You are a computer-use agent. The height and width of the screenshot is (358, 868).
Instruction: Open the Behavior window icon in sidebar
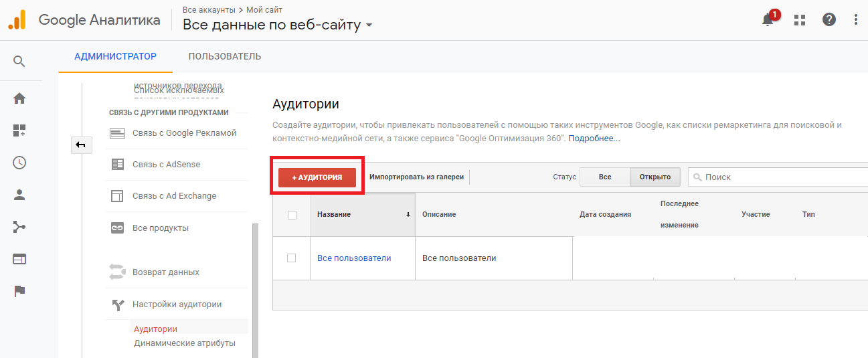[19, 259]
